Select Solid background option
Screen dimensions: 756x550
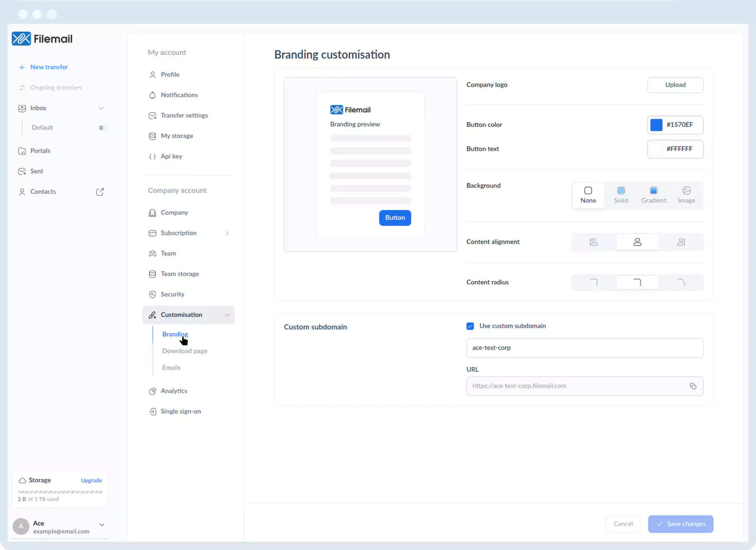(621, 195)
